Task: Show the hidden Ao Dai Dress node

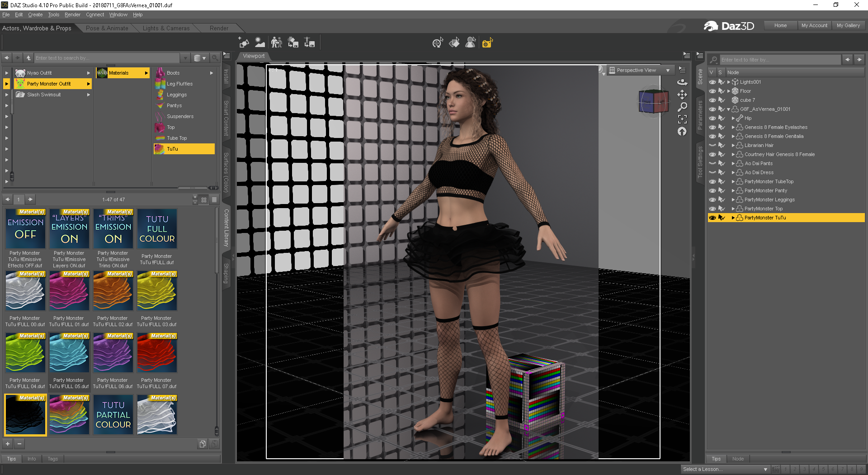Action: tap(712, 172)
